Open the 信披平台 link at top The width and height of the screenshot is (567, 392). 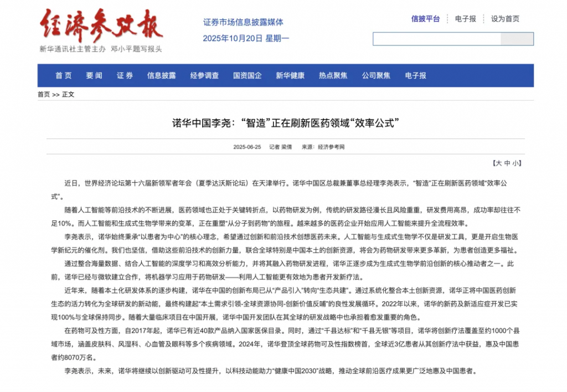(425, 19)
